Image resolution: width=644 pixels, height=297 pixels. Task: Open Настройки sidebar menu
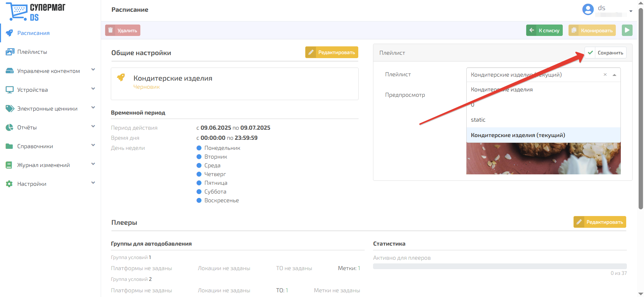50,184
